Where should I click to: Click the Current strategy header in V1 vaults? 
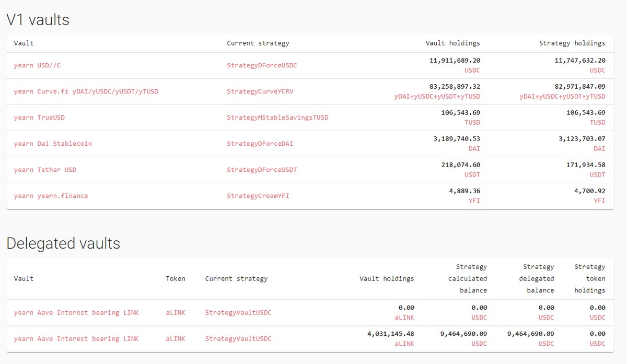click(258, 43)
